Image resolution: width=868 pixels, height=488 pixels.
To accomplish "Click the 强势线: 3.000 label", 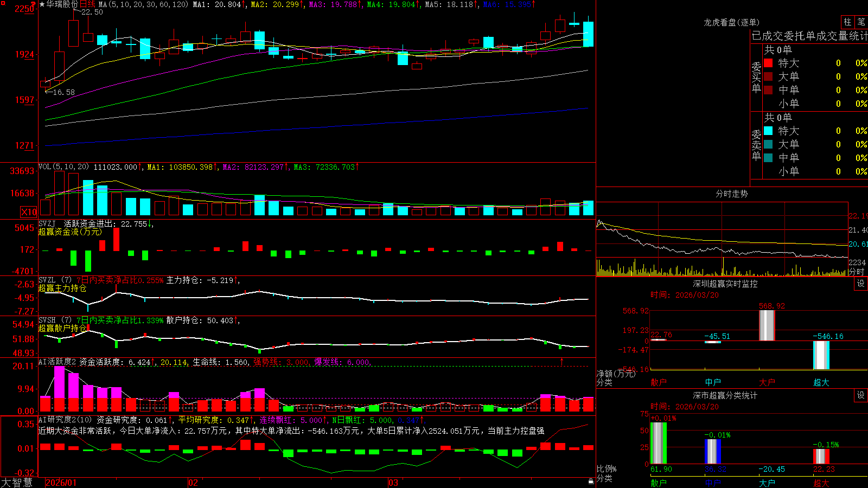I will [281, 362].
